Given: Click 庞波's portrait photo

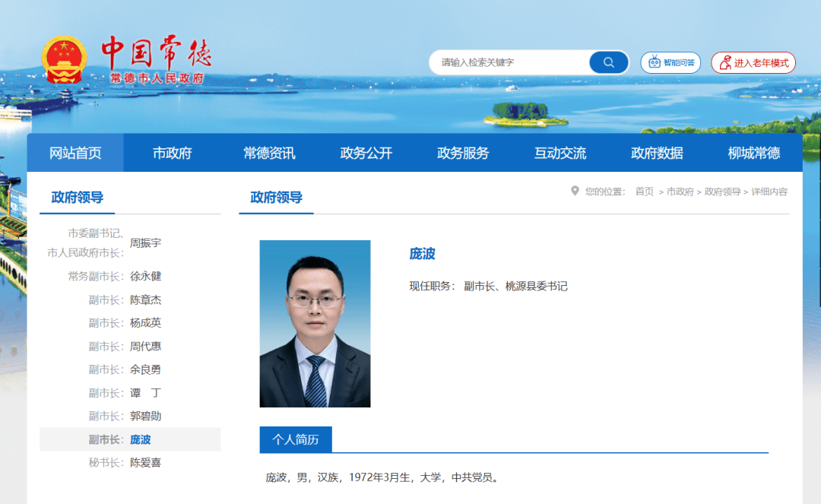Looking at the screenshot, I should [315, 324].
